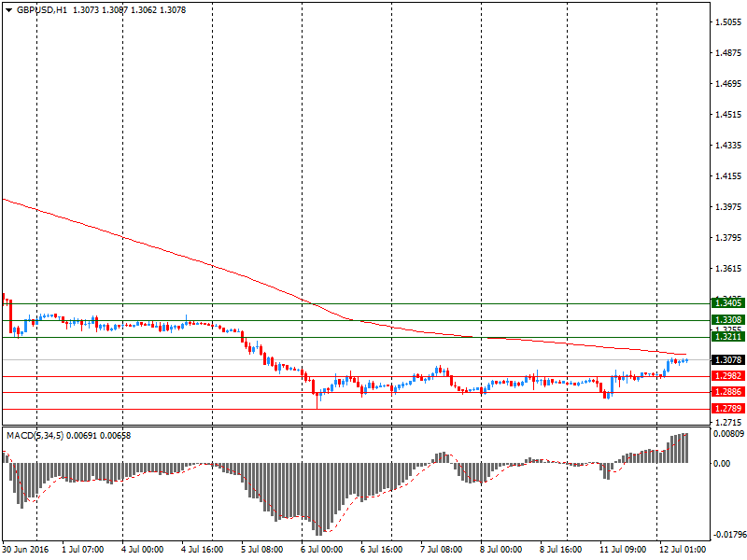Screen dimensions: 747x560
Task: Click the 1.4335 price scale value
Action: point(728,146)
